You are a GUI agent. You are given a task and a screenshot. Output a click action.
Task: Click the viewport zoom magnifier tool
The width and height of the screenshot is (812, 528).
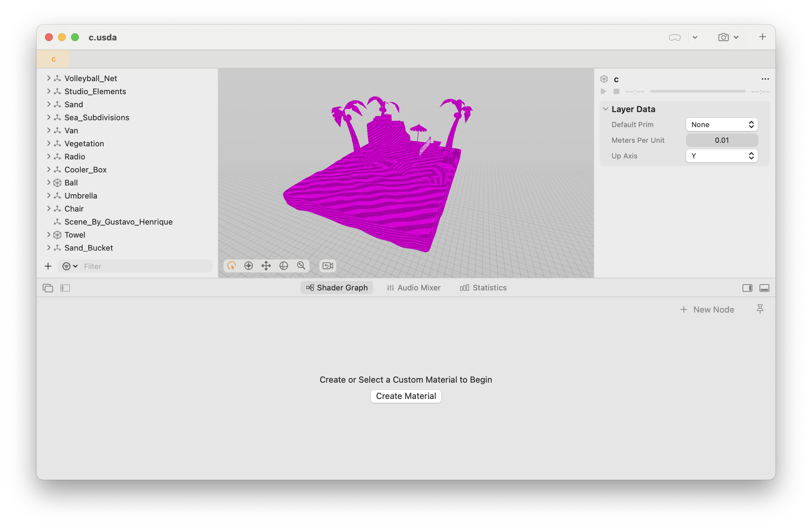(x=301, y=266)
